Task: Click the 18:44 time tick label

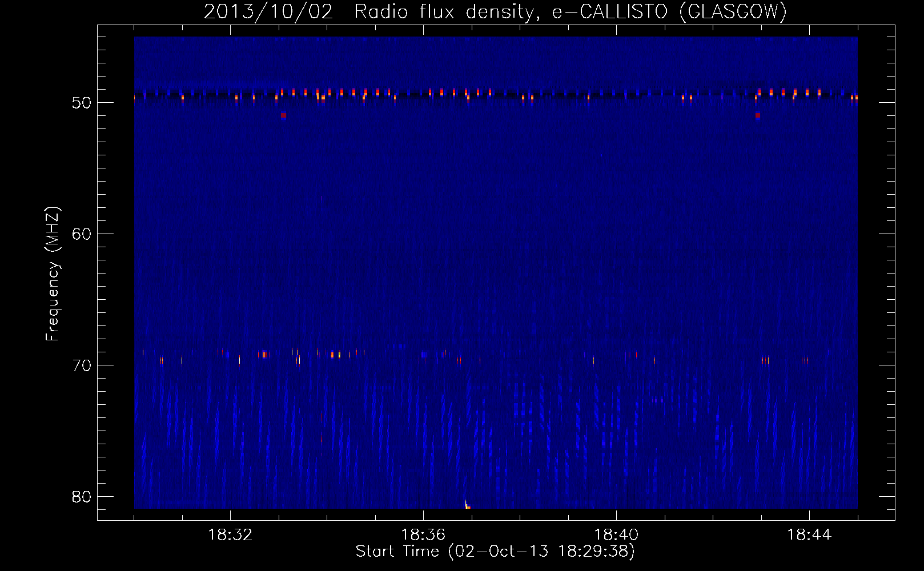Action: pos(809,535)
